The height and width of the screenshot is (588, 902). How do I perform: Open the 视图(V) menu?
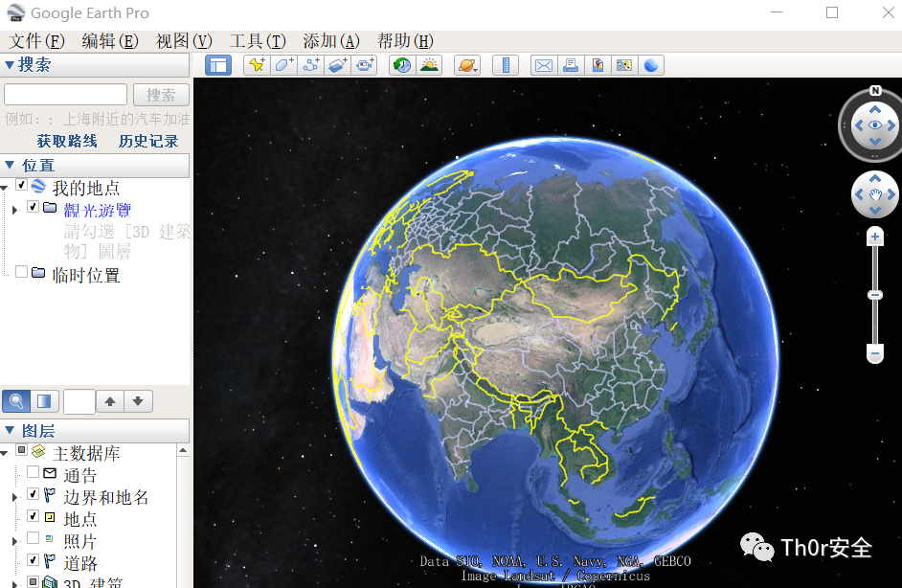tap(184, 41)
